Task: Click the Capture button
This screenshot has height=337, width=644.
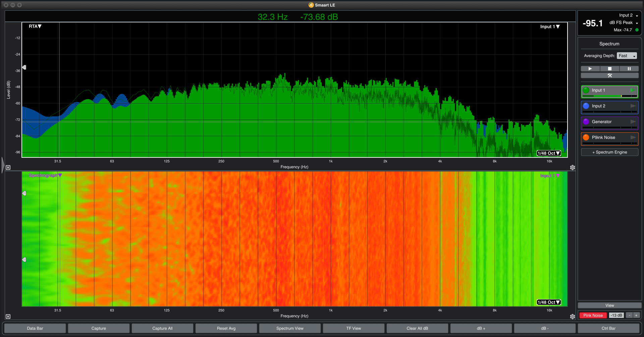Action: tap(99, 328)
